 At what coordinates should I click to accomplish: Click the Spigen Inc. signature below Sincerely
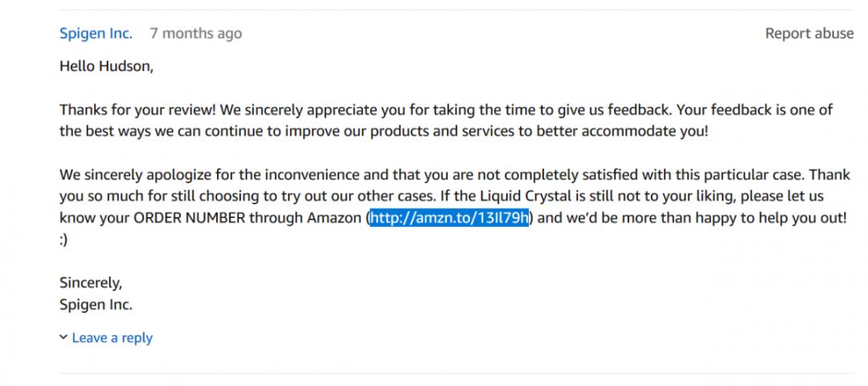click(96, 305)
